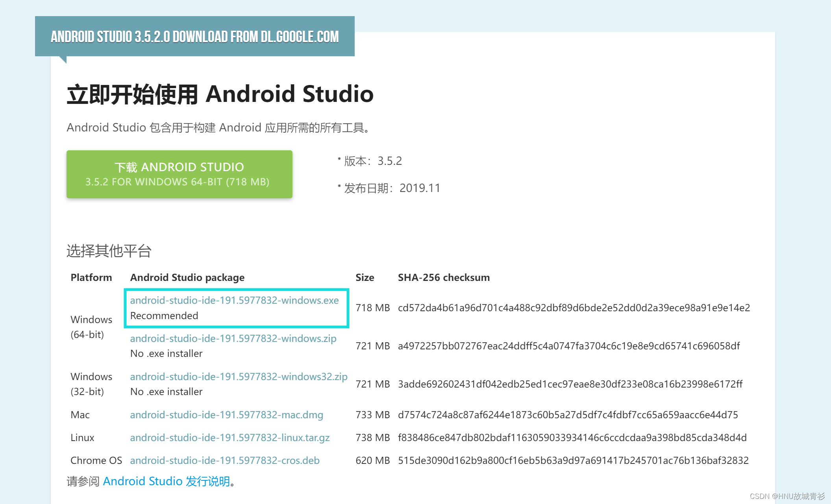Open the cros.deb Chrome OS package
The height and width of the screenshot is (504, 831).
[224, 460]
